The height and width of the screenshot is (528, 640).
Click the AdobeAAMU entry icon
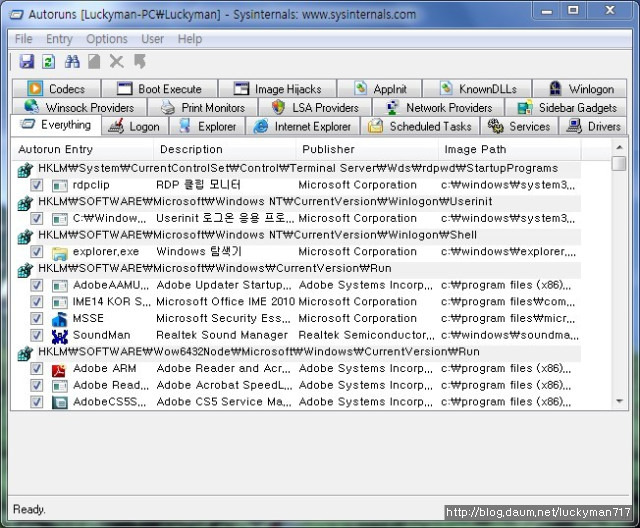pyautogui.click(x=60, y=286)
